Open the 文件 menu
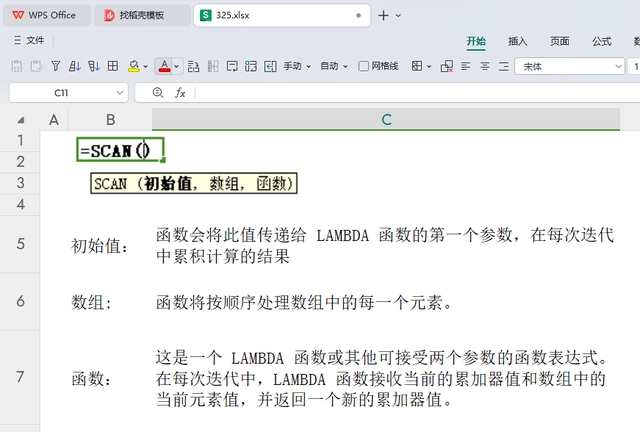The image size is (640, 432). pos(29,40)
